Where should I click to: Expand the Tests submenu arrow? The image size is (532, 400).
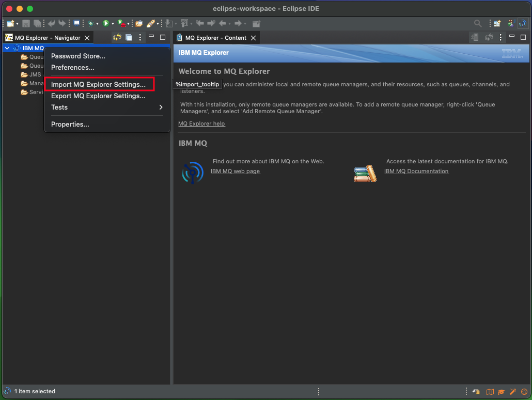161,107
